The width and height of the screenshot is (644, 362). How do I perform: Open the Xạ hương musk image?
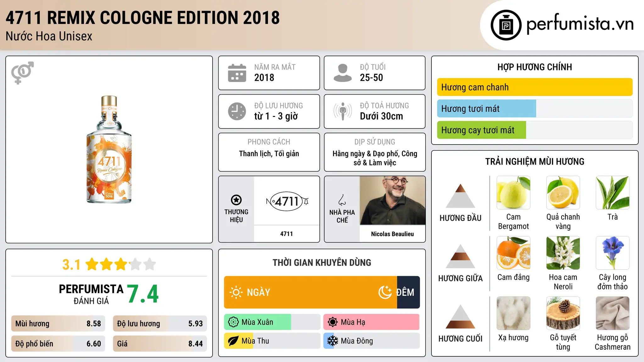(514, 313)
